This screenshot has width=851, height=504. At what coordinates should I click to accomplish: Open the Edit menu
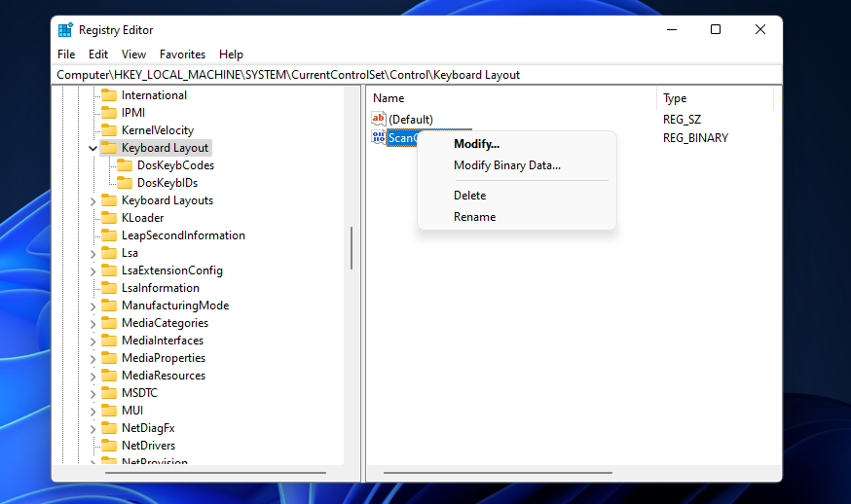pos(98,54)
